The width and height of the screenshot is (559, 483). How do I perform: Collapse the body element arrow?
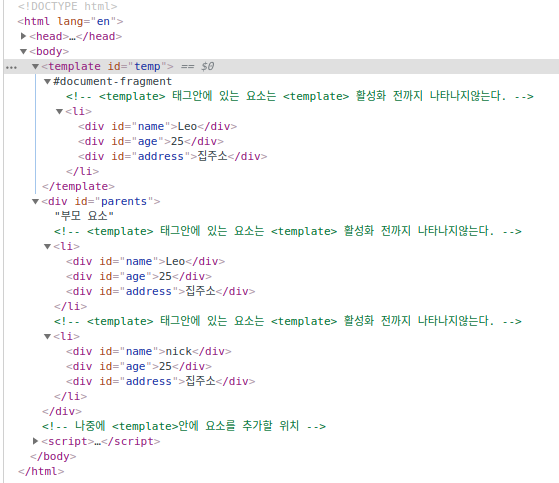click(24, 52)
